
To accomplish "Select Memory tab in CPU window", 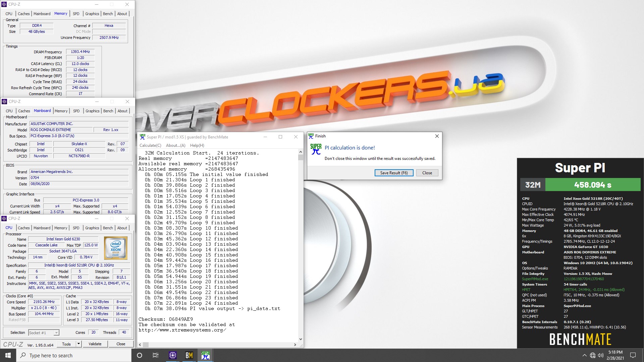I will point(61,228).
